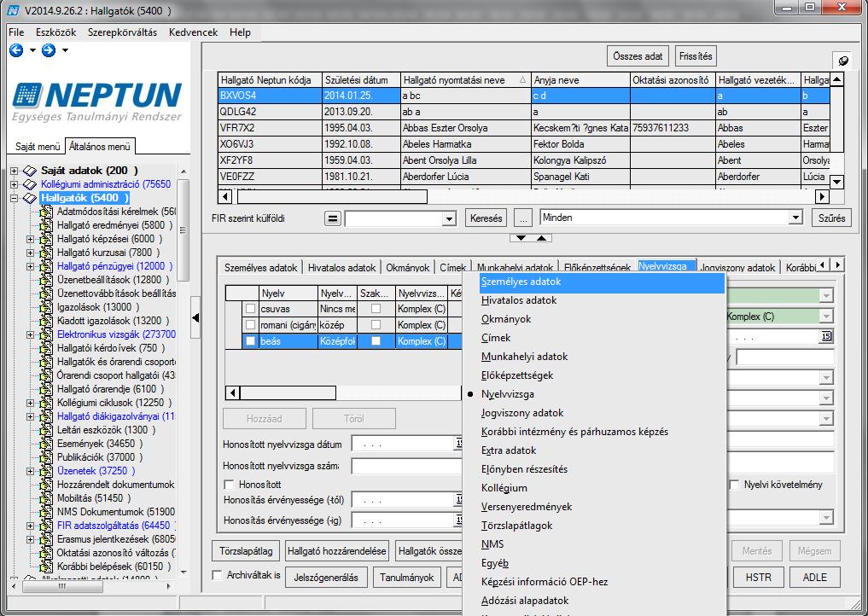Screen dimensions: 868x616
Task: Toggle the Szak checkbox for beás
Action: [x=376, y=341]
